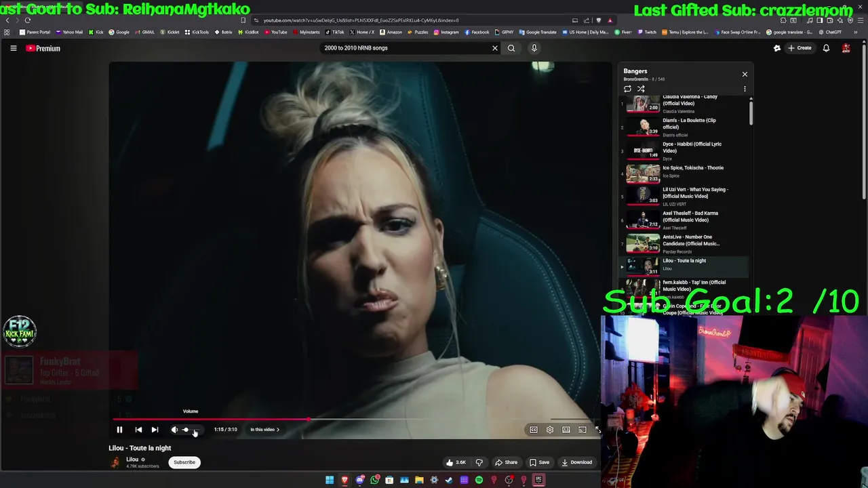This screenshot has width=868, height=488.
Task: Open account avatar menu
Action: click(x=846, y=48)
